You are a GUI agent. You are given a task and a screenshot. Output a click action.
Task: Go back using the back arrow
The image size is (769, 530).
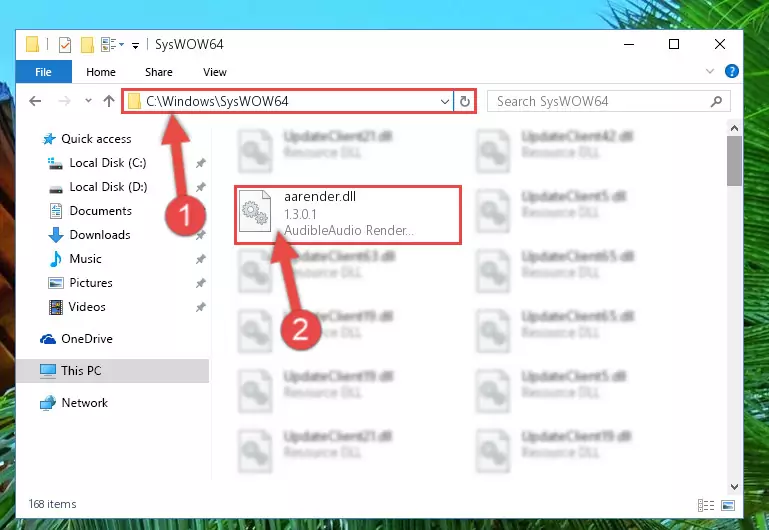point(35,101)
